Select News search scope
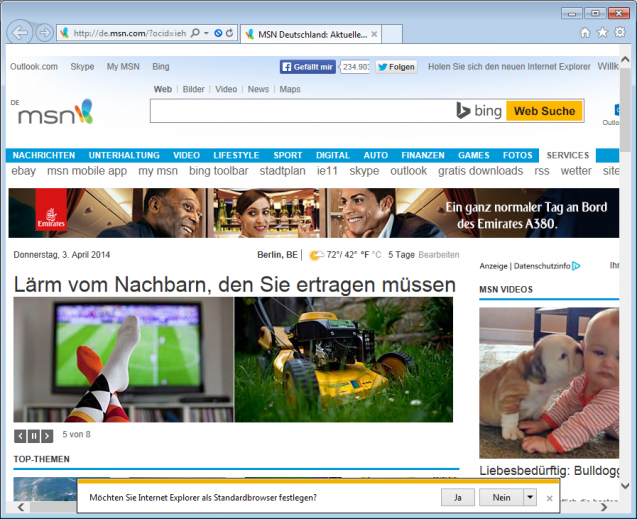Image resolution: width=637 pixels, height=519 pixels. pos(258,89)
